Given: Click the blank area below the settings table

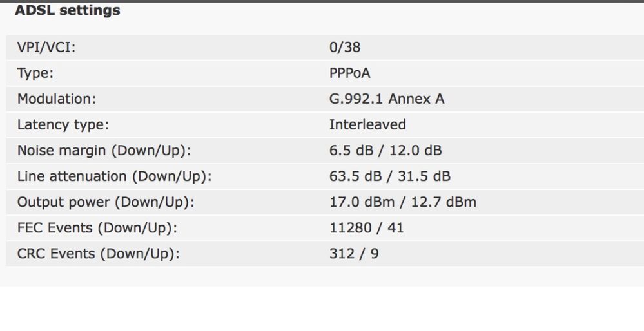Looking at the screenshot, I should pos(322,308).
